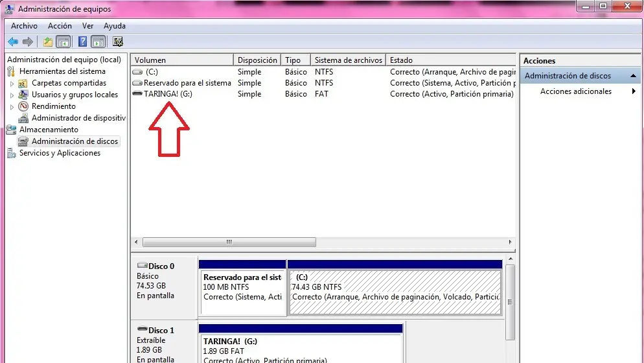Select Servicios y Aplicaciones in the tree

60,153
